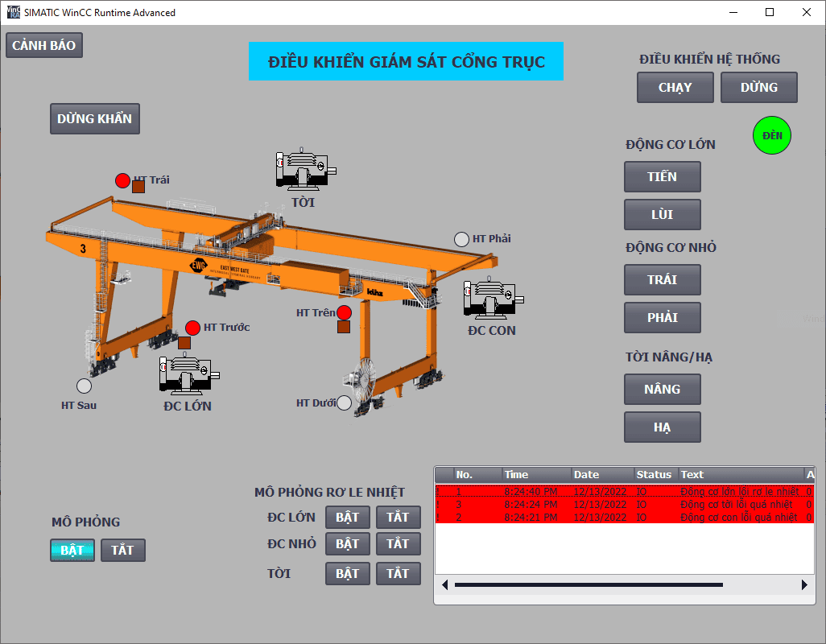Move big motor backward with LÙI
This screenshot has width=826, height=644.
click(663, 215)
